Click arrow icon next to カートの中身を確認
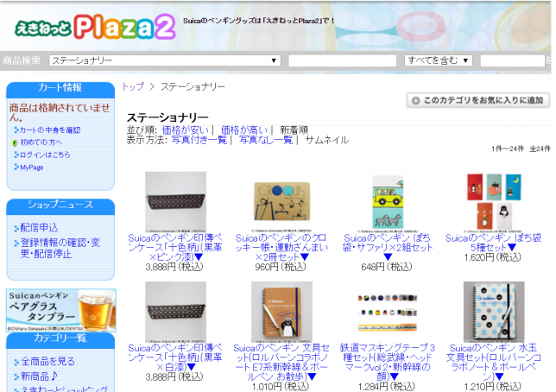Viewport: 556px width, 392px height. (16, 130)
